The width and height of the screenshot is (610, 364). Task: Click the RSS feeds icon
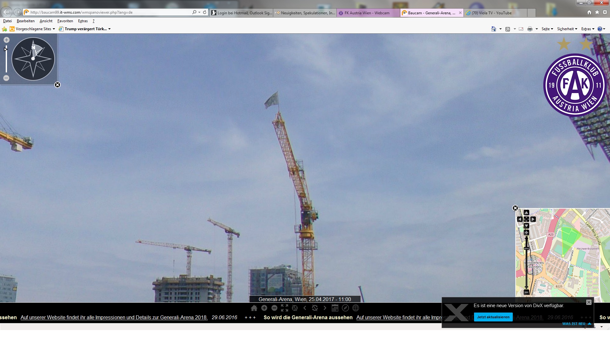coord(508,29)
